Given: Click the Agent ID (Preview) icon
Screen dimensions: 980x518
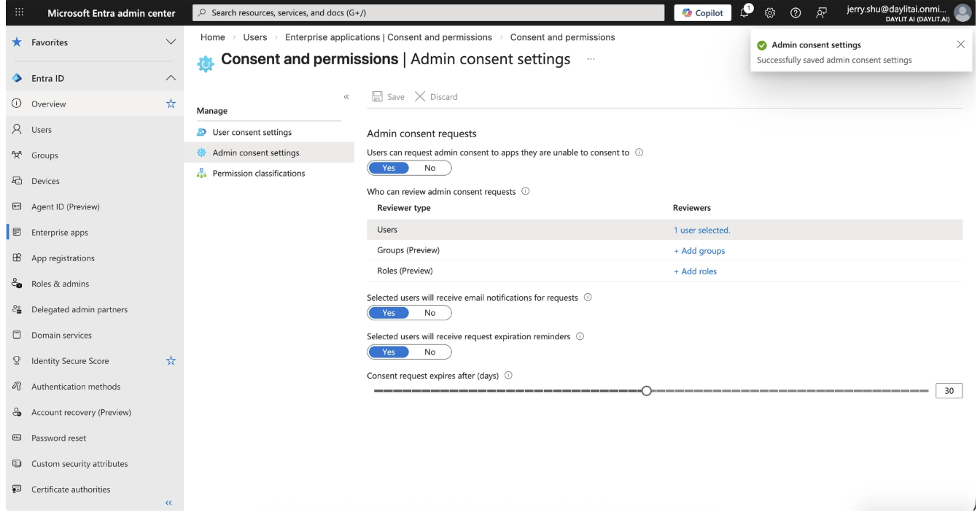Looking at the screenshot, I should 16,206.
